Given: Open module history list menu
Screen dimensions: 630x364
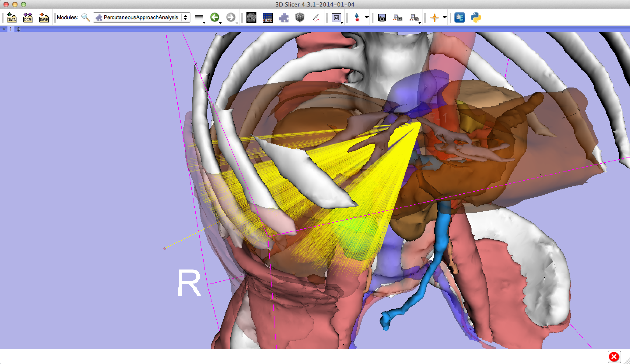Looking at the screenshot, I should (x=199, y=17).
